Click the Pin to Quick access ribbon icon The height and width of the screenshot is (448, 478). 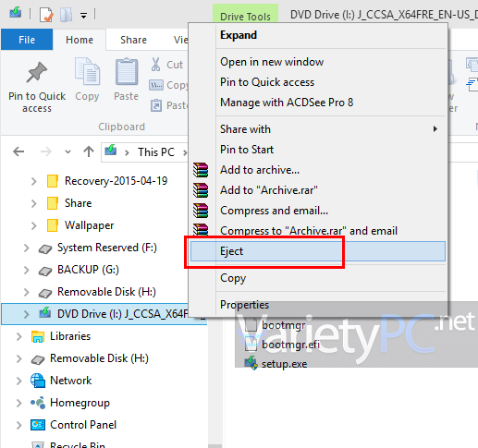tap(37, 73)
